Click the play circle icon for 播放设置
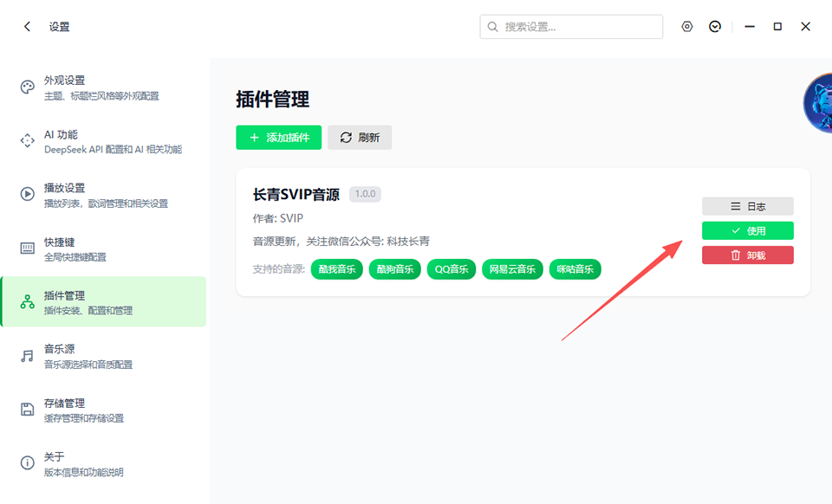The height and width of the screenshot is (504, 832). click(x=27, y=195)
